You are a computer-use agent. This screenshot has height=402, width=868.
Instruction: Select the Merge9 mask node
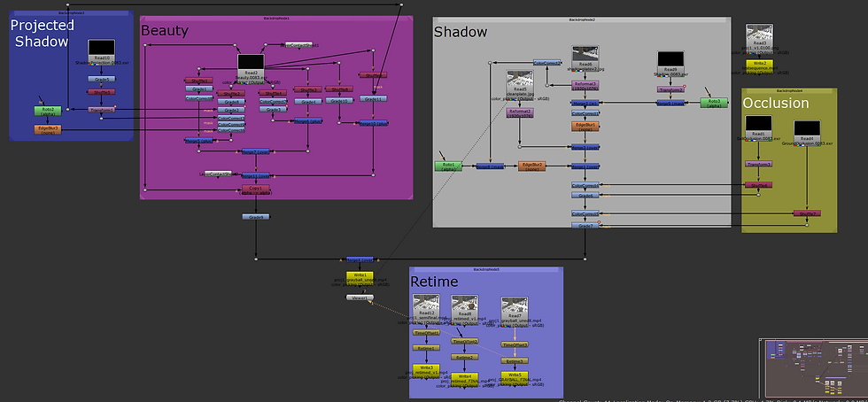[671, 103]
